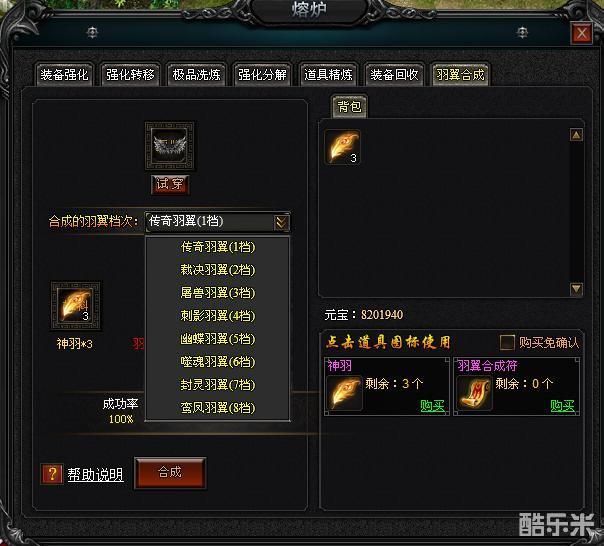
Task: Choose 裁决羽翼(2档) from the dropdown list
Action: coord(218,270)
